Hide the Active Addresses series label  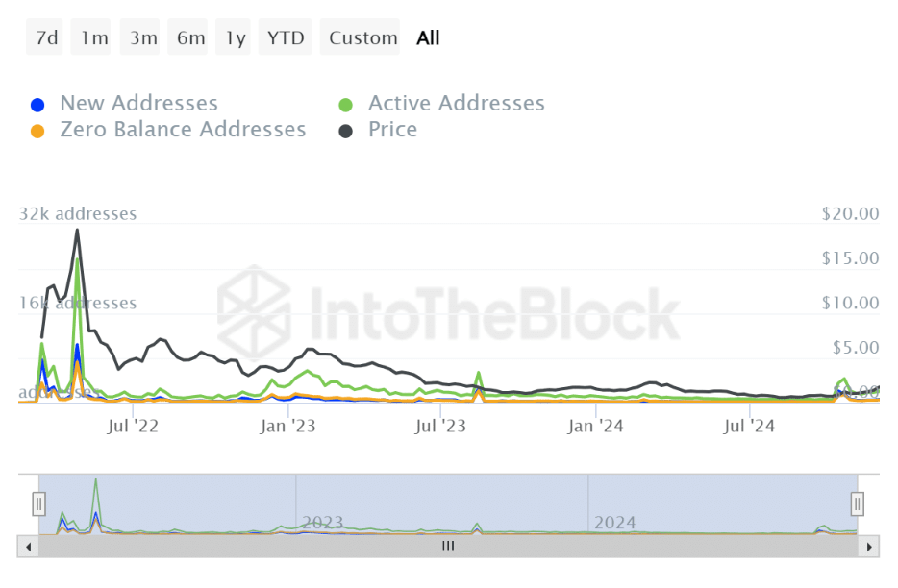(x=457, y=103)
